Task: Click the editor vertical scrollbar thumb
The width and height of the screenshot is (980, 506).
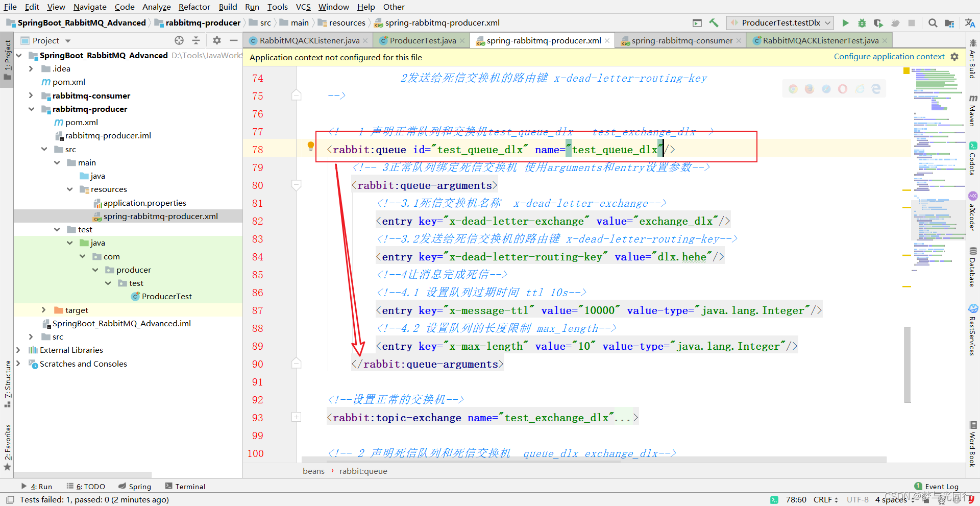Action: (x=908, y=365)
